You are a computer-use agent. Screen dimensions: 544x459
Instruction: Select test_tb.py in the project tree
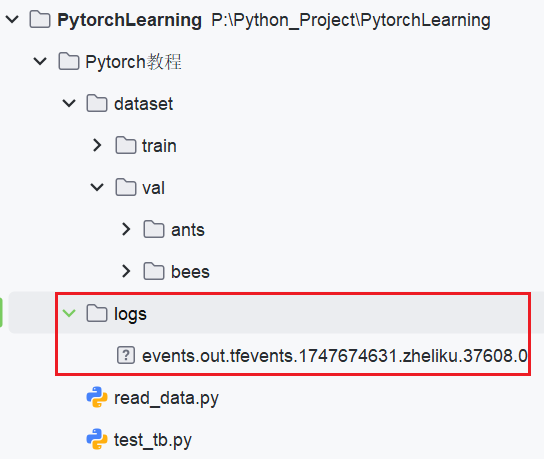[153, 440]
